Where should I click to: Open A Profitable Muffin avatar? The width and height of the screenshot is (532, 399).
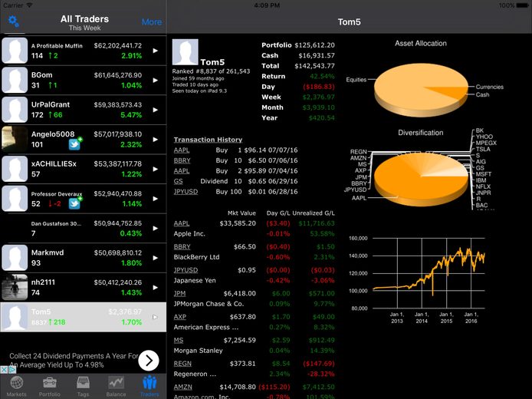(x=15, y=51)
